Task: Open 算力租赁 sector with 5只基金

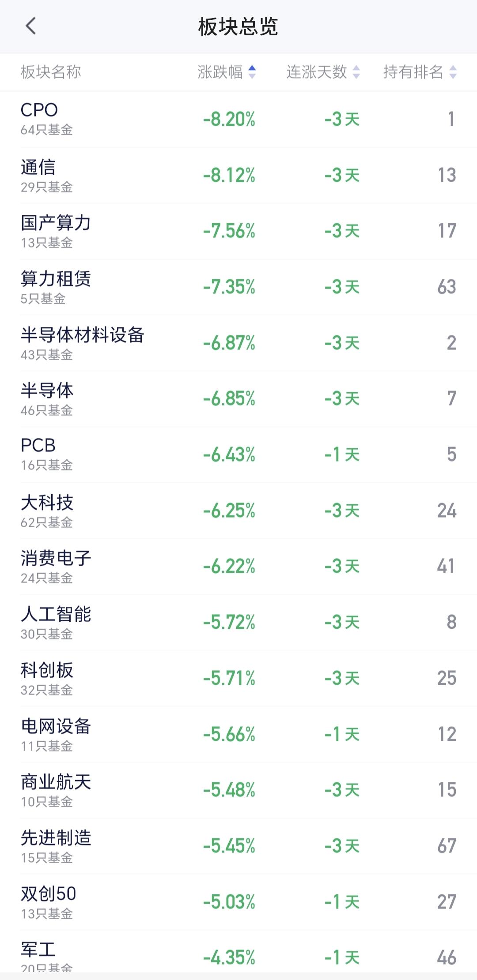Action: (x=238, y=287)
